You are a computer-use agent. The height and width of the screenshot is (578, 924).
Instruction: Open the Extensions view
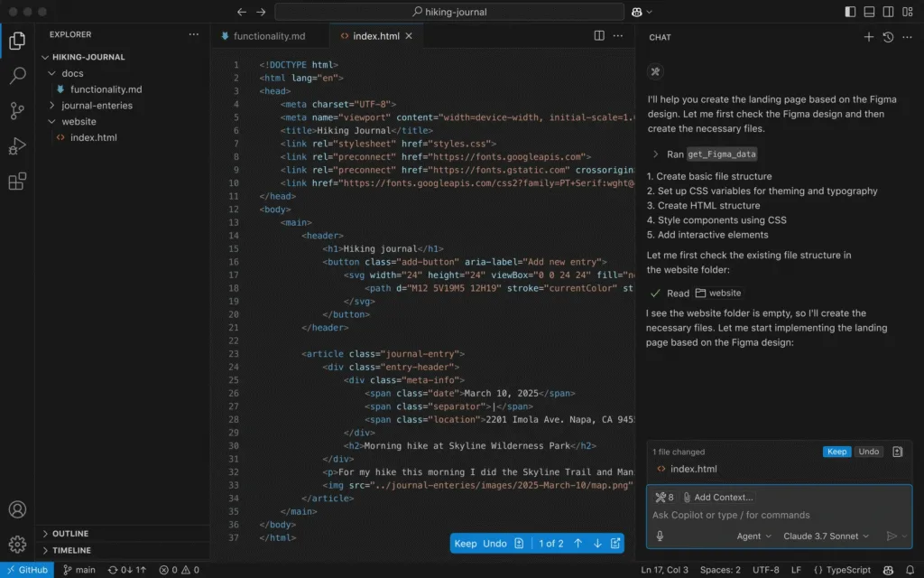(17, 181)
